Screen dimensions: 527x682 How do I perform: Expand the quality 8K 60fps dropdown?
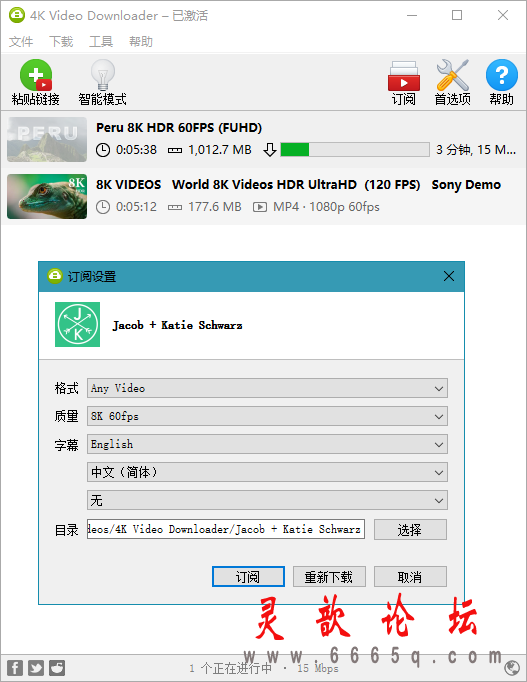point(267,416)
